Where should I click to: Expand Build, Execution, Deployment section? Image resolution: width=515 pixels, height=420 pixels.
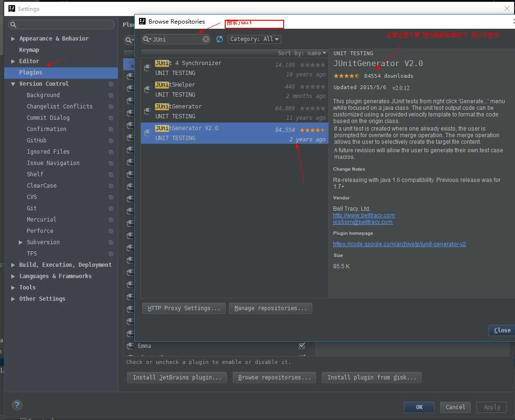(x=13, y=265)
